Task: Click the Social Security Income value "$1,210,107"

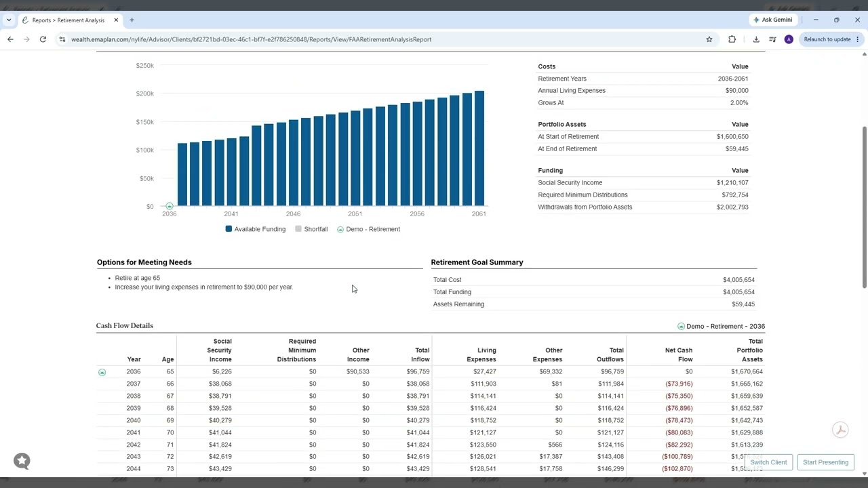Action: tap(732, 183)
